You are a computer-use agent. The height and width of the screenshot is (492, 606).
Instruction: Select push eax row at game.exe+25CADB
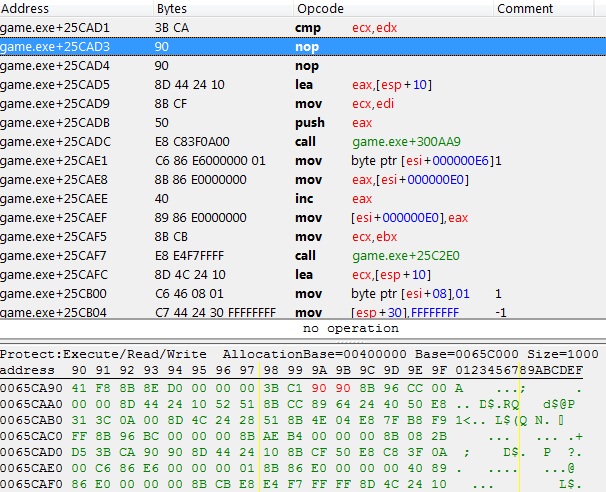pos(303,123)
